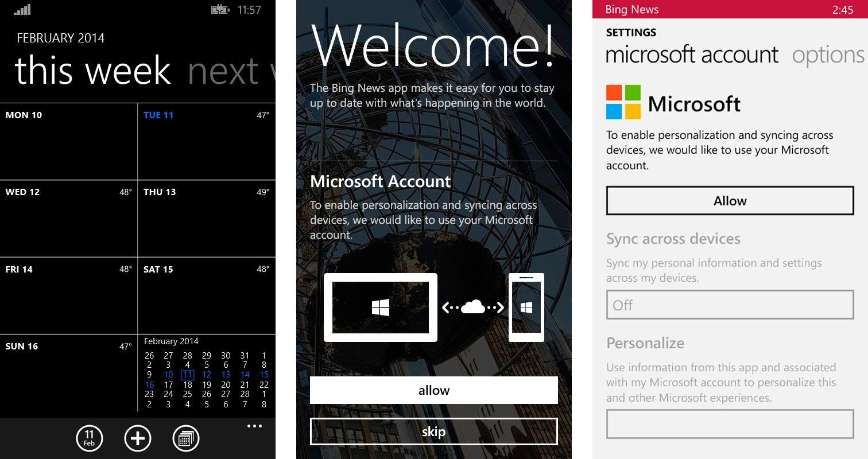868x459 pixels.
Task: Tap the 'SETTINGS' header text
Action: tap(631, 33)
